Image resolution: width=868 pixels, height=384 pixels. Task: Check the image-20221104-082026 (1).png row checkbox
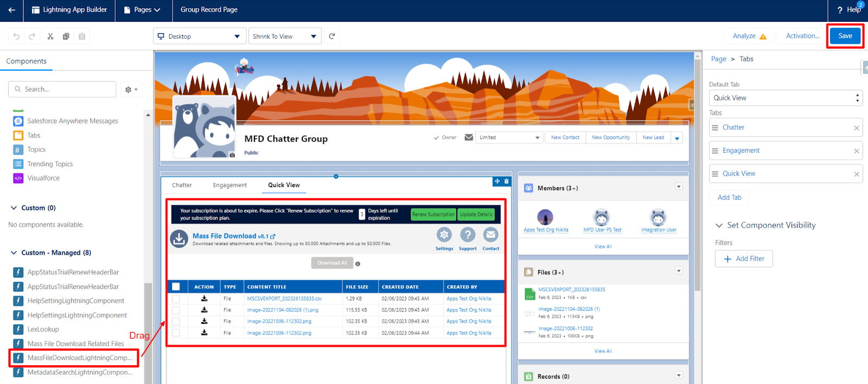tap(176, 310)
